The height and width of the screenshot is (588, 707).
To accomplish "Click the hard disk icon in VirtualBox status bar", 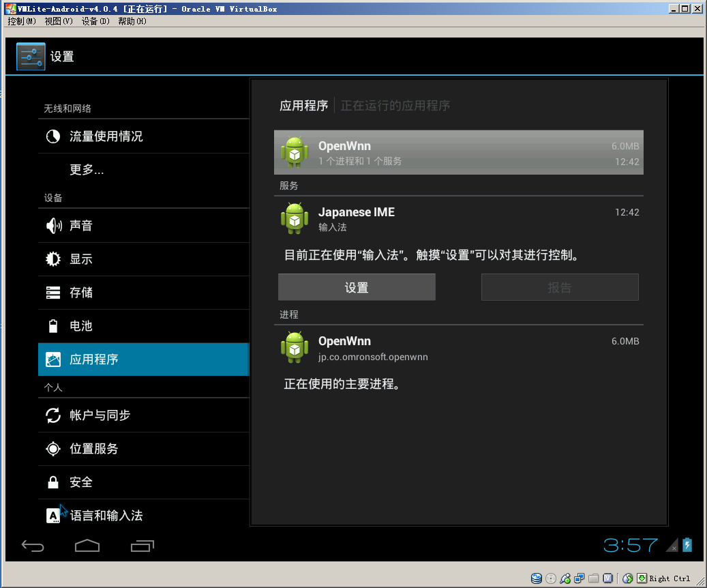I will click(x=537, y=578).
